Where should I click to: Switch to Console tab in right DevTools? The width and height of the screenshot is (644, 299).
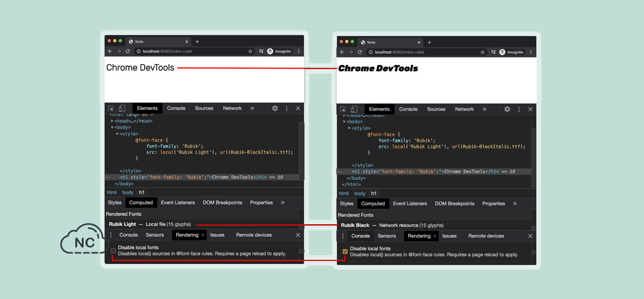[x=408, y=109]
